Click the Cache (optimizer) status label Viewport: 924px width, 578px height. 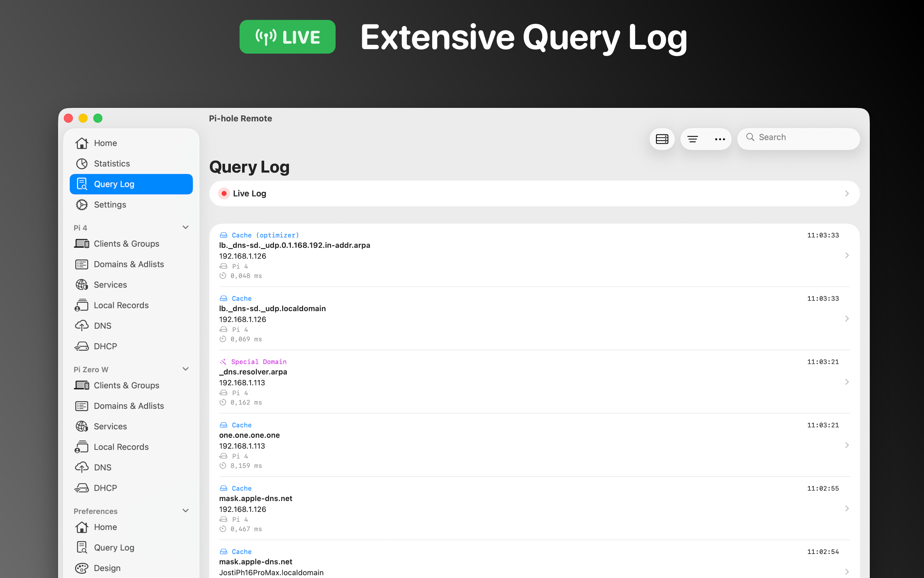[x=265, y=235]
